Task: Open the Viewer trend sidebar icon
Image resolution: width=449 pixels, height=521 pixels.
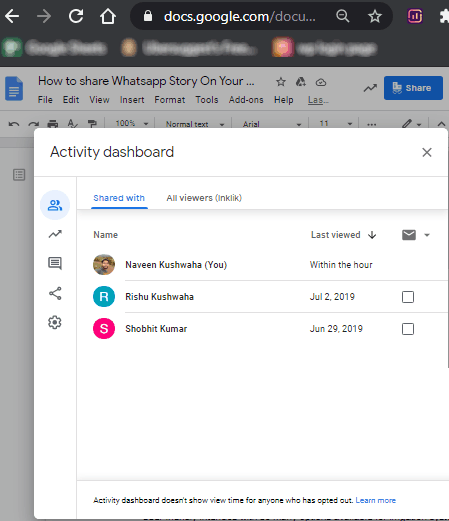Action: click(55, 234)
